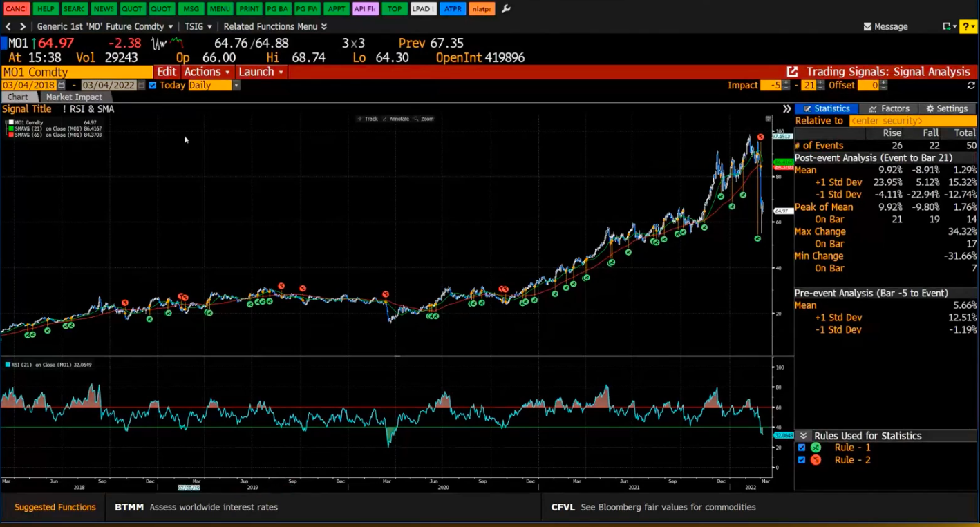Viewport: 980px width, 527px height.
Task: Click the blue ATPR key
Action: coord(453,8)
